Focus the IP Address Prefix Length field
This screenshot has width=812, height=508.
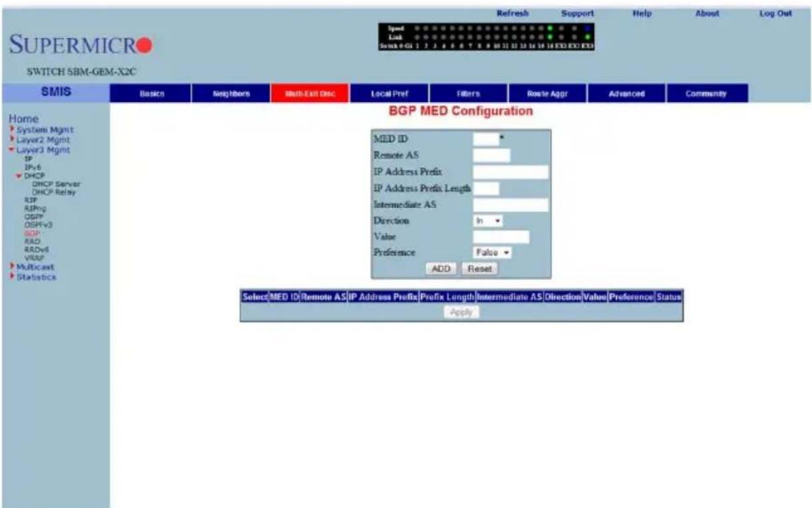(x=486, y=189)
